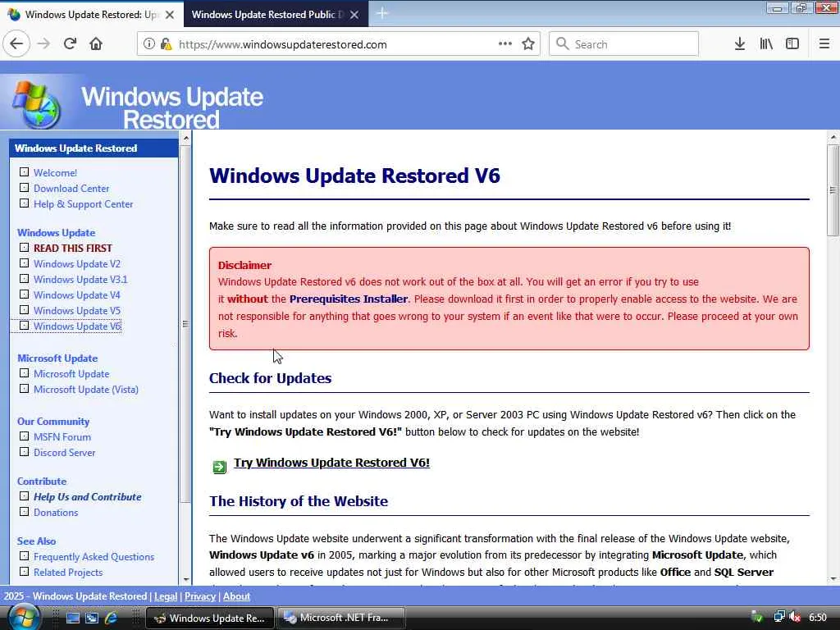
Task: Open the Home page icon
Action: [x=96, y=44]
